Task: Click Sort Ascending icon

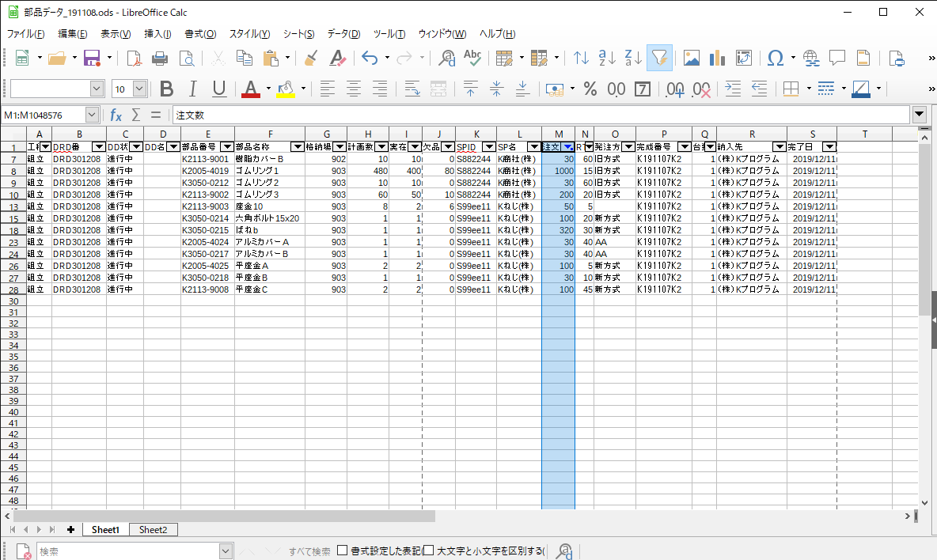Action: pyautogui.click(x=607, y=58)
